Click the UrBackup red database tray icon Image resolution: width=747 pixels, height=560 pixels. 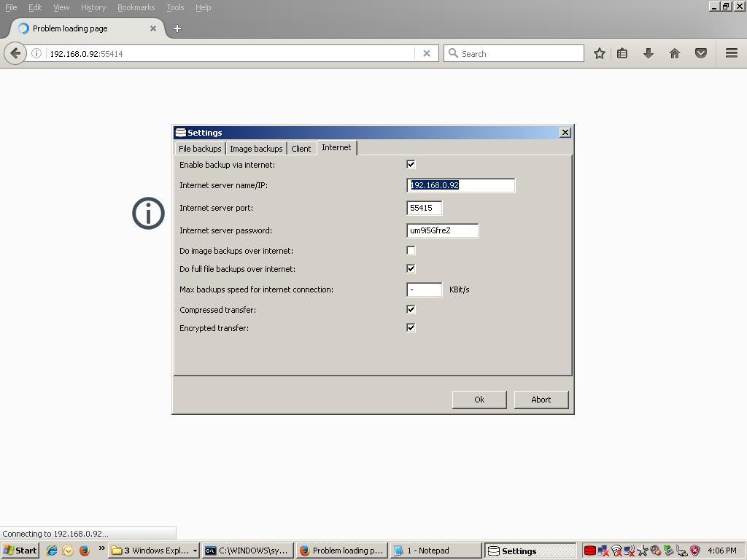[x=589, y=550]
